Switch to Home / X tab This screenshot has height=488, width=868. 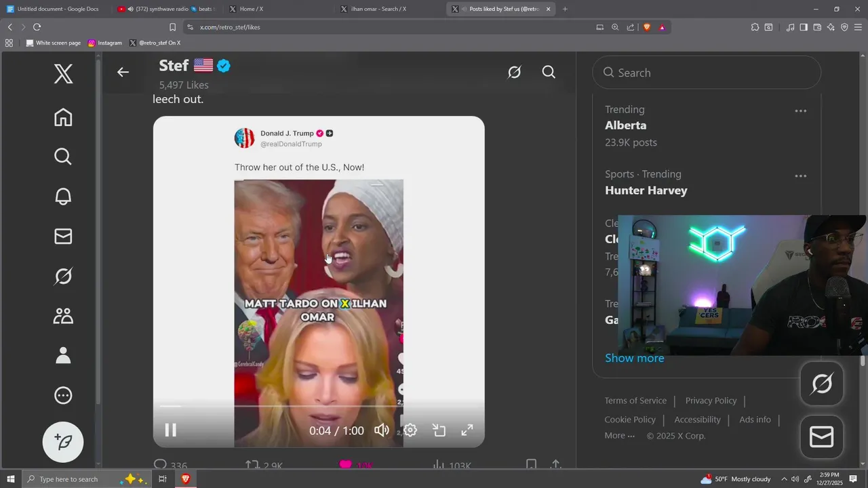277,9
